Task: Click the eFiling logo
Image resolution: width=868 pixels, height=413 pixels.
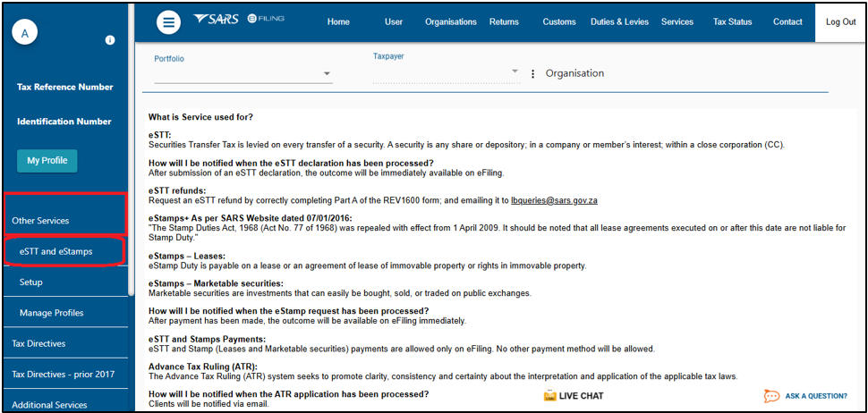Action: [266, 18]
